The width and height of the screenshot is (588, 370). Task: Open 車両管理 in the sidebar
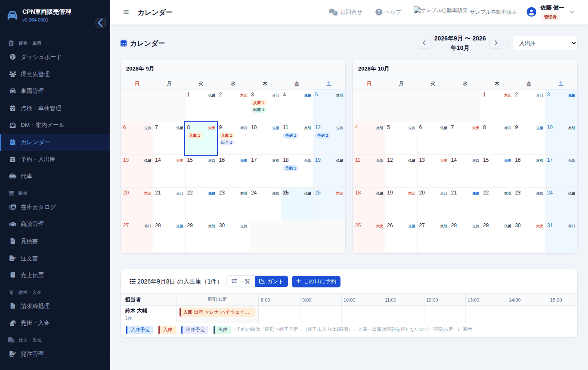pyautogui.click(x=55, y=91)
